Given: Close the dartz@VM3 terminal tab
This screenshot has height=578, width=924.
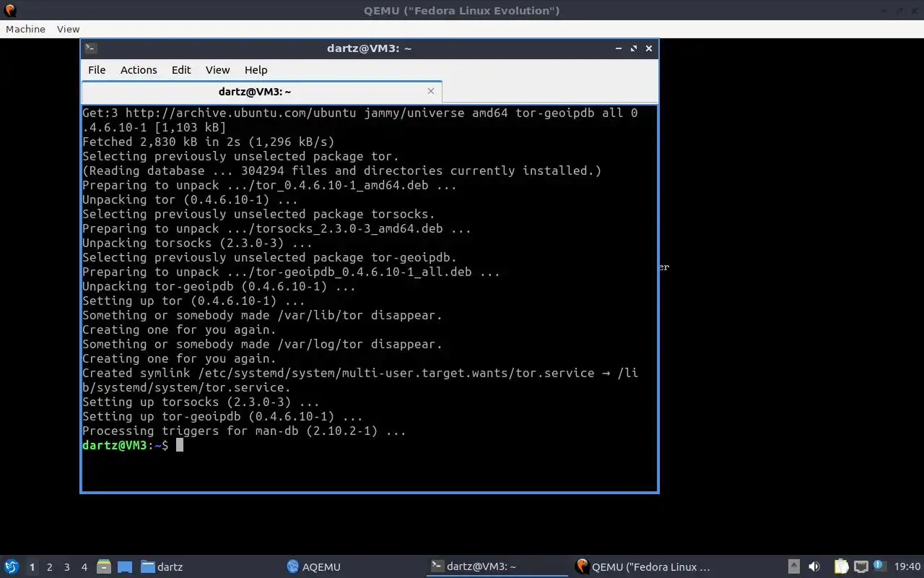Looking at the screenshot, I should tap(431, 91).
